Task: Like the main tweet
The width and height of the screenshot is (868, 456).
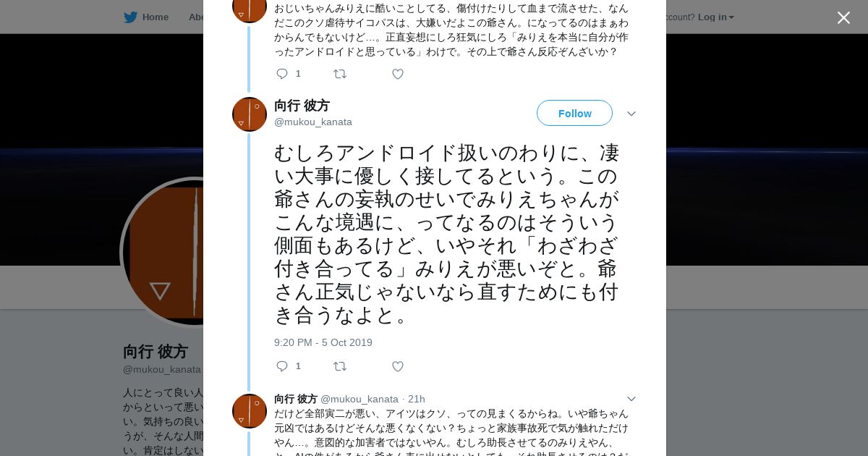Action: tap(398, 366)
